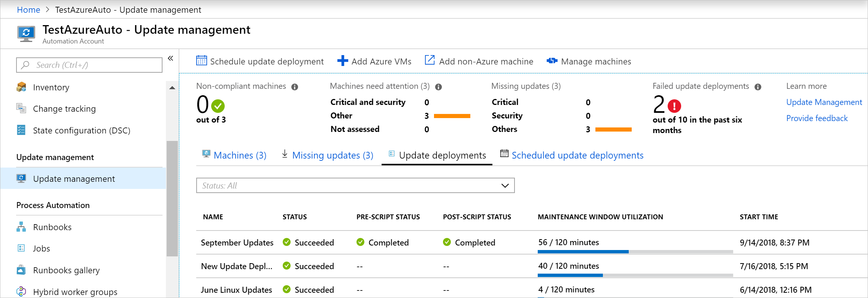This screenshot has width=868, height=298.
Task: Show info for Non-compliant machines
Action: [295, 87]
